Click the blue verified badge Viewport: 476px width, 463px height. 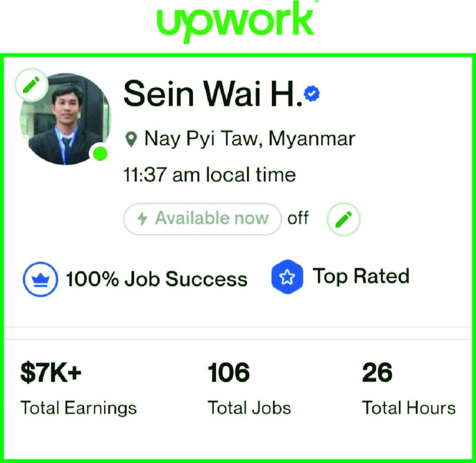(312, 94)
